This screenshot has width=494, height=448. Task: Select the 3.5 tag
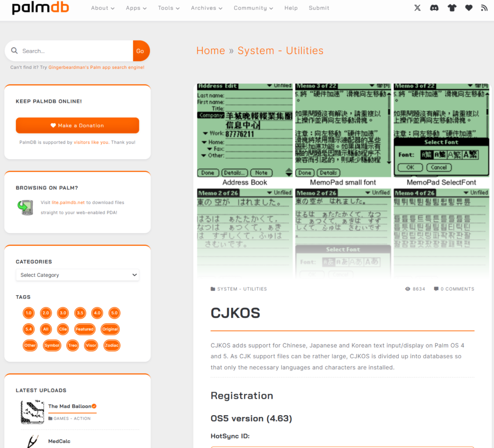pyautogui.click(x=80, y=313)
